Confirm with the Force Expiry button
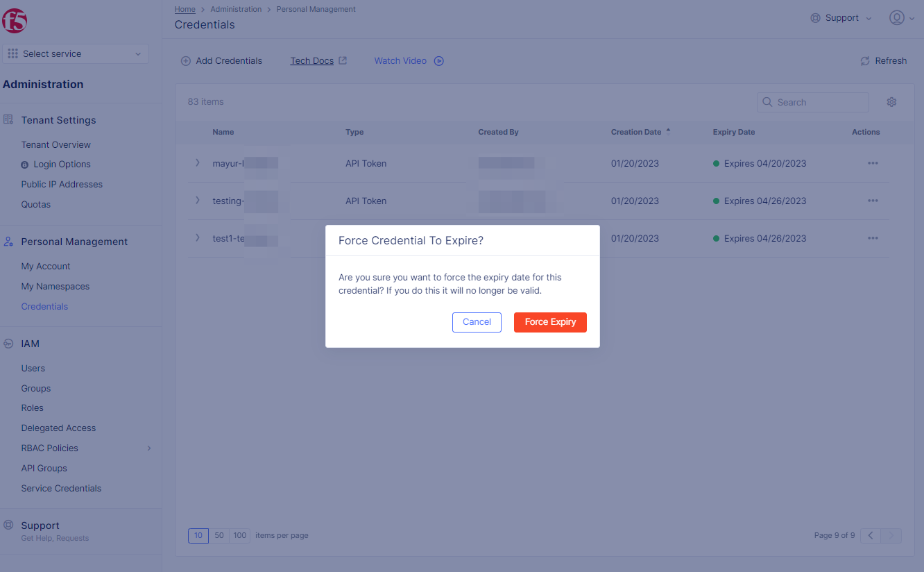Screen dimensions: 924x572 click(550, 322)
